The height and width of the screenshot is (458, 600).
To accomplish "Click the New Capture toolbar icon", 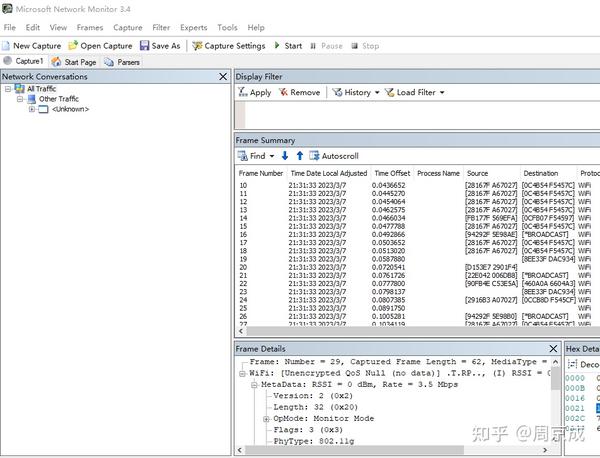I will pyautogui.click(x=7, y=46).
